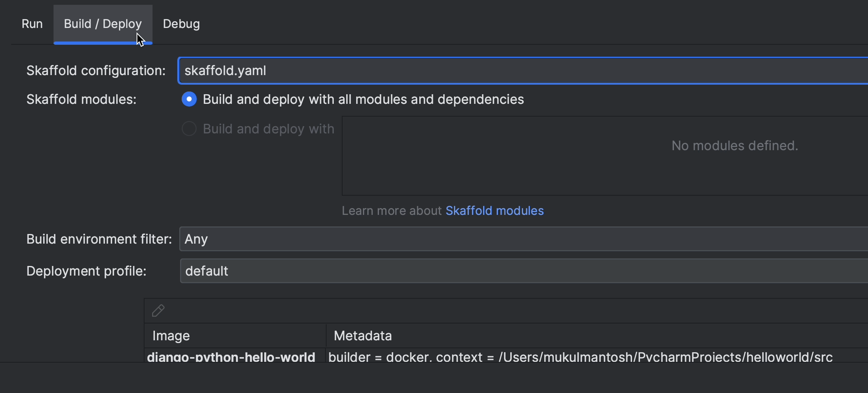Click the 'Skaffold modules:' label
Screen dimensions: 868x393
[x=81, y=99]
